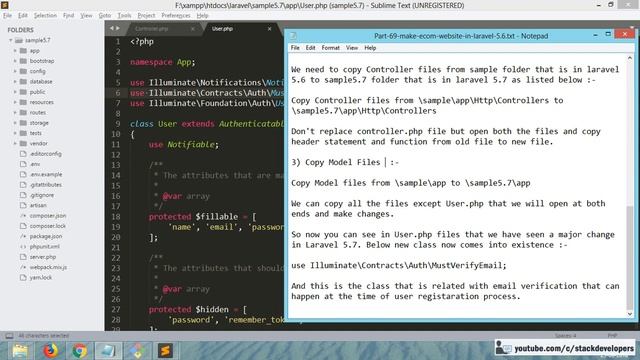The height and width of the screenshot is (360, 640).
Task: Click 'protected $hidden' code line
Action: click(x=198, y=309)
